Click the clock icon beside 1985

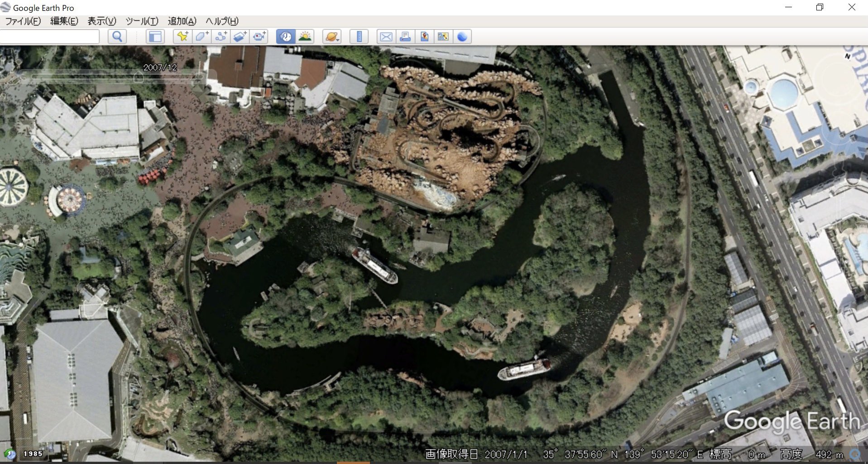click(x=10, y=454)
